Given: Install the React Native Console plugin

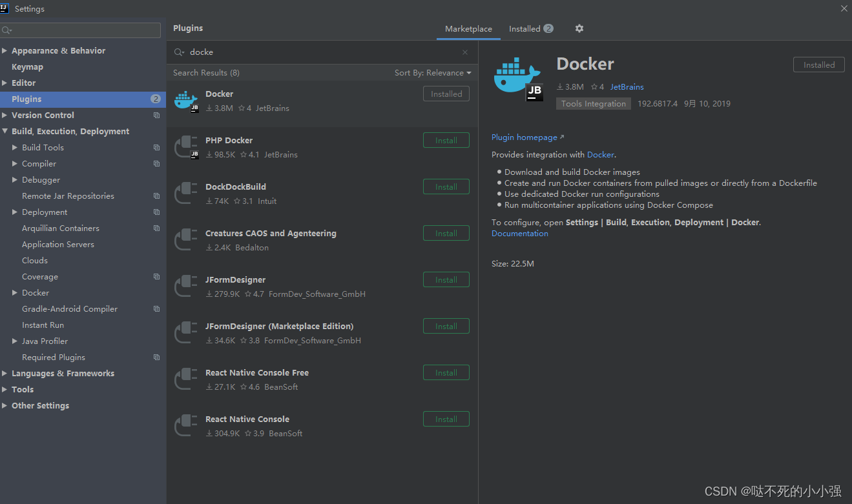Looking at the screenshot, I should (x=446, y=419).
